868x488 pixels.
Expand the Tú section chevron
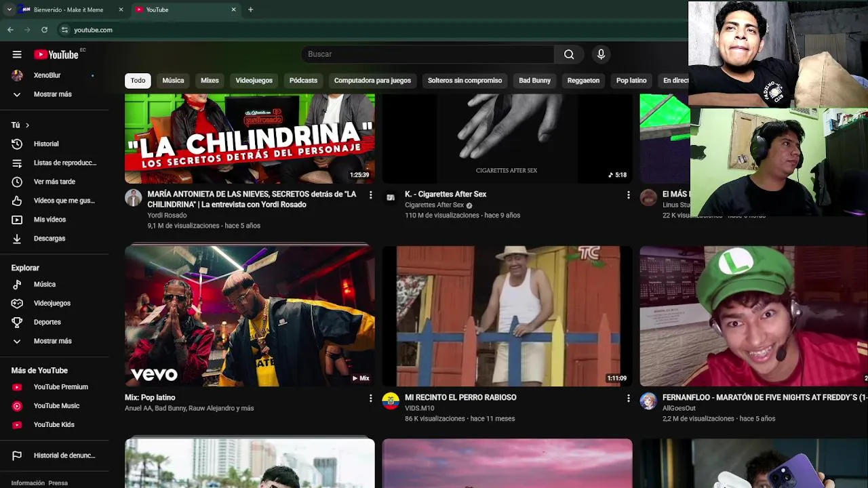click(27, 125)
